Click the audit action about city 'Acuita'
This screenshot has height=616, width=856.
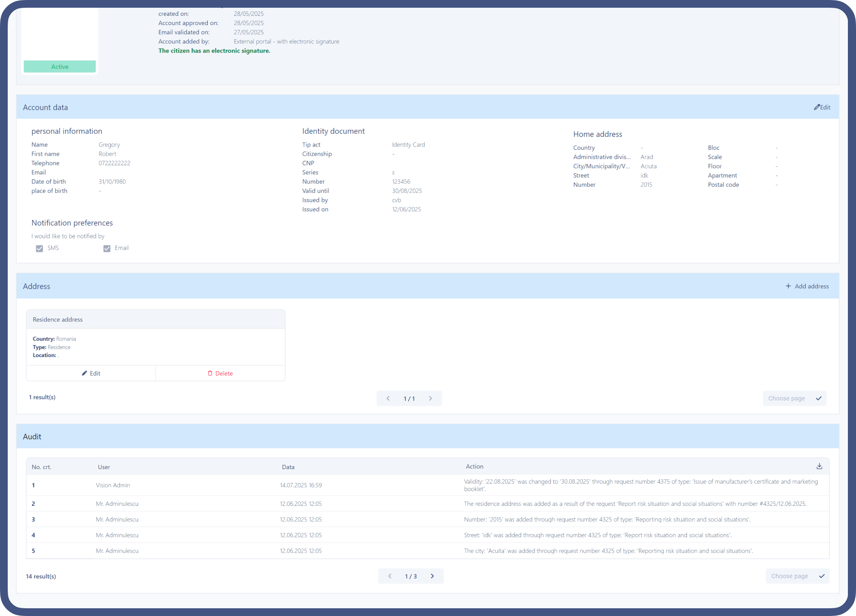click(x=609, y=551)
